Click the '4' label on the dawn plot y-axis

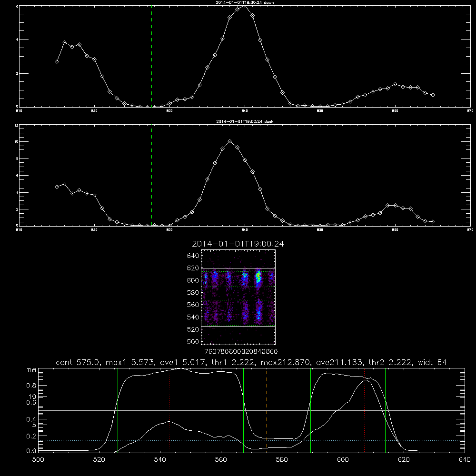17,40
